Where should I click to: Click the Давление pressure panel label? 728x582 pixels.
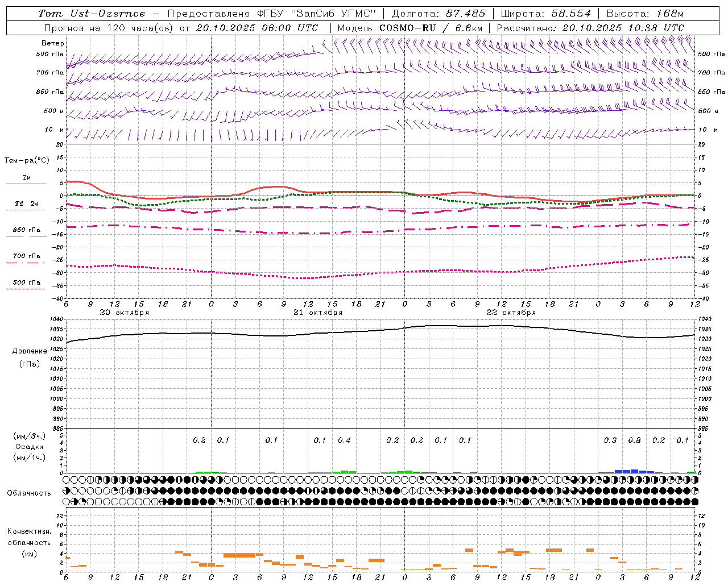(30, 351)
